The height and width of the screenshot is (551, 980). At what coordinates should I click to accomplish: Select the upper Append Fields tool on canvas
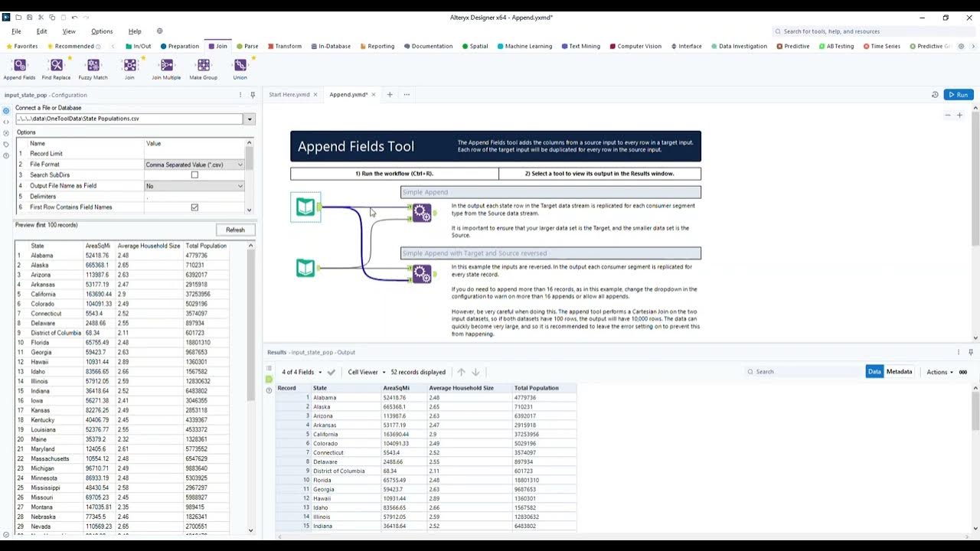tap(422, 213)
